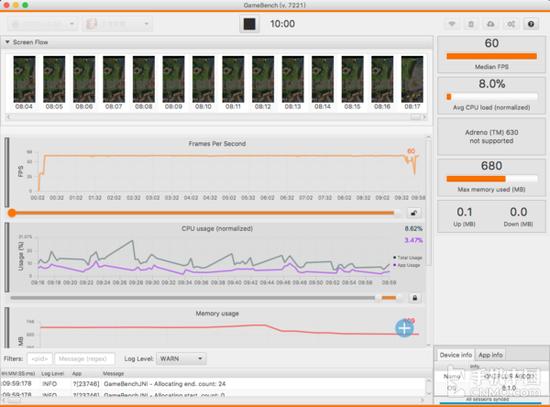Click the Screen Flow right scroll arrow
Screen dimensions: 550x407
pos(424,117)
